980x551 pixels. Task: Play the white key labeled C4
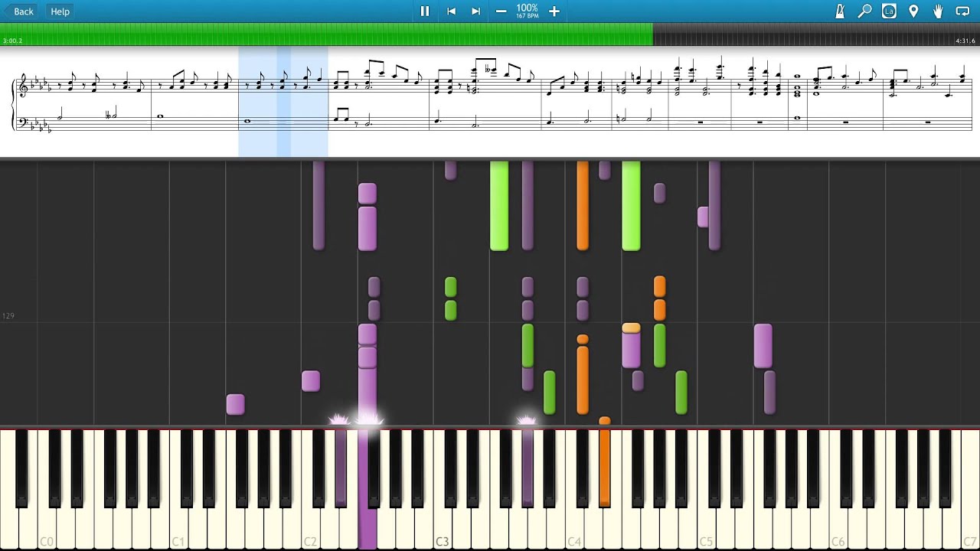(x=574, y=528)
